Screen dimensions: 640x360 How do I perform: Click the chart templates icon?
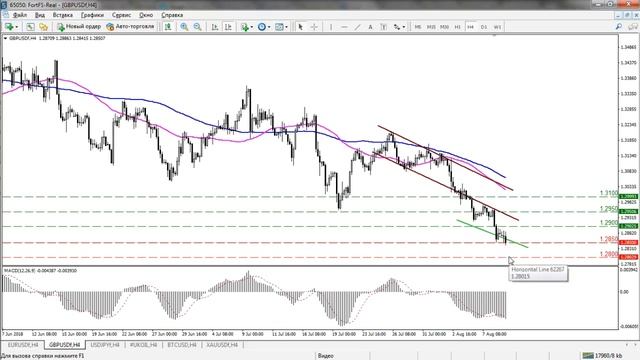point(279,27)
